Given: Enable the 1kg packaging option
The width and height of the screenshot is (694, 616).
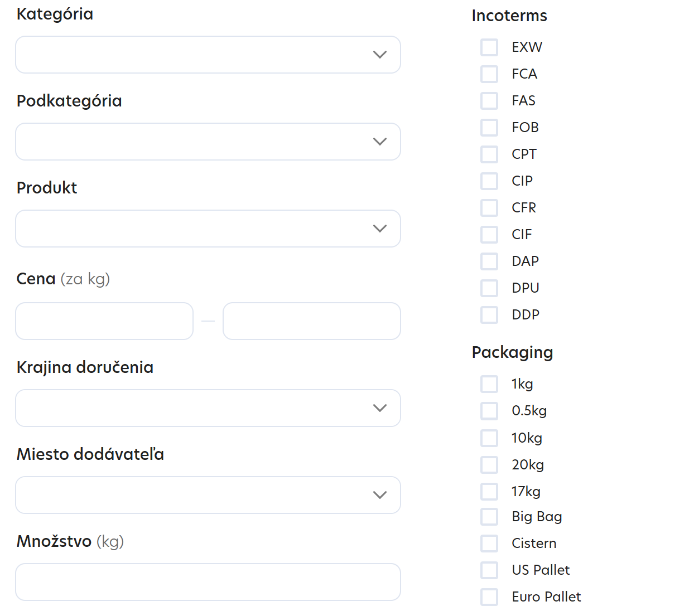Looking at the screenshot, I should 489,384.
